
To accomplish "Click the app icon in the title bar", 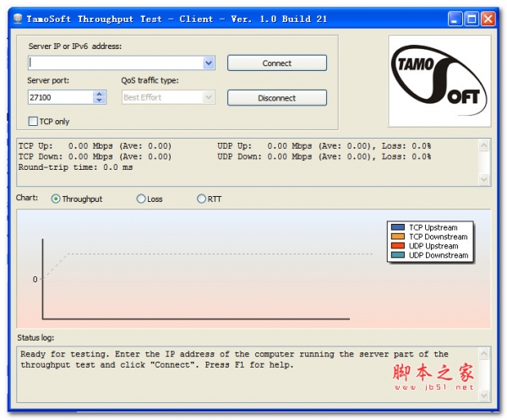I will click(18, 19).
